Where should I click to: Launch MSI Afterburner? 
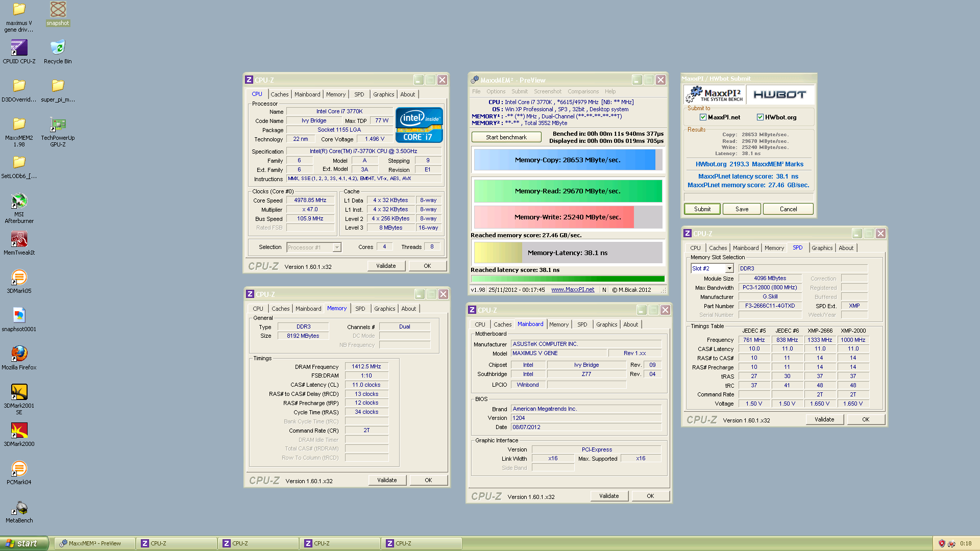19,208
